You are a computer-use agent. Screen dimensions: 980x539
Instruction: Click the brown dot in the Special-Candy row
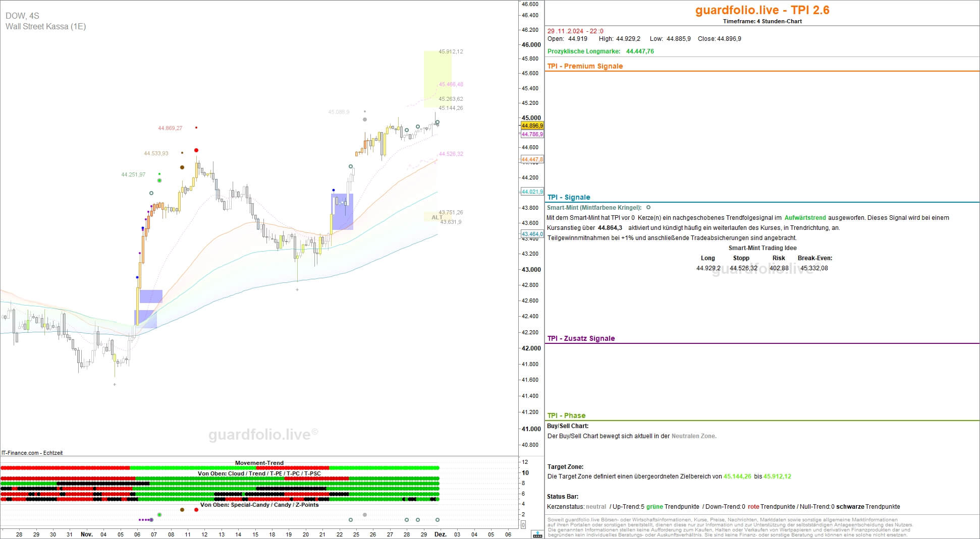coord(182,510)
